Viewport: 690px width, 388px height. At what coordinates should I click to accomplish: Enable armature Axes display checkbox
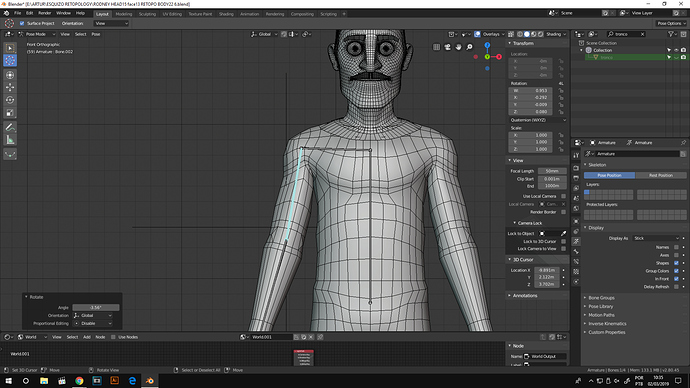click(x=676, y=255)
